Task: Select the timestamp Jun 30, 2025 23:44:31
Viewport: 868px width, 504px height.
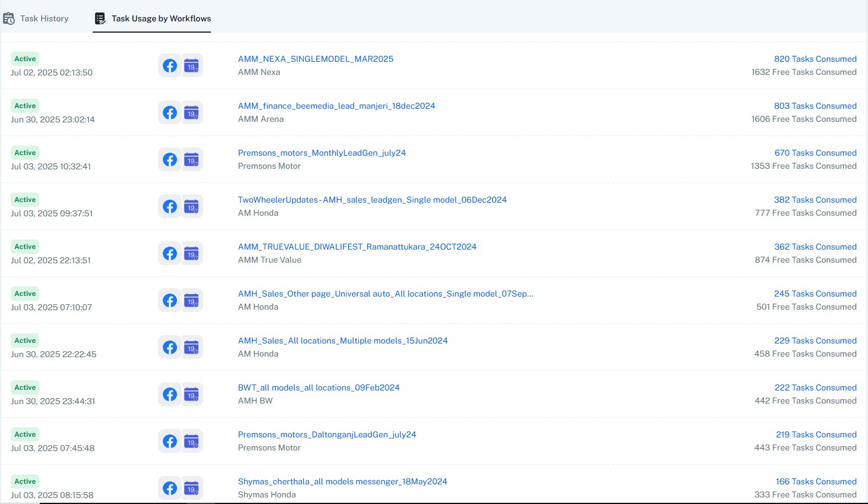Action: (x=53, y=401)
